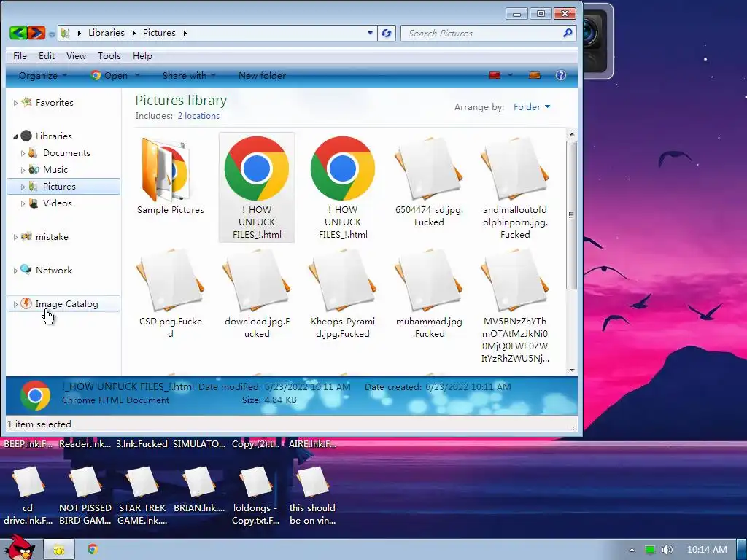Click the scrollbar up arrow

(x=571, y=134)
